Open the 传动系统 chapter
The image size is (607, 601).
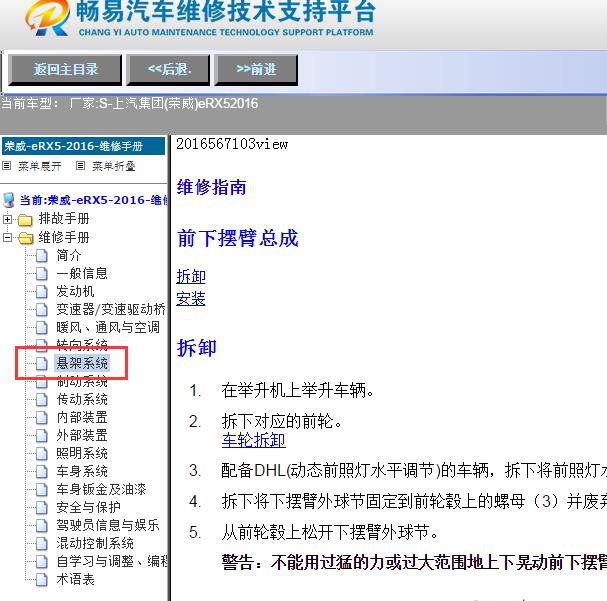[82, 399]
